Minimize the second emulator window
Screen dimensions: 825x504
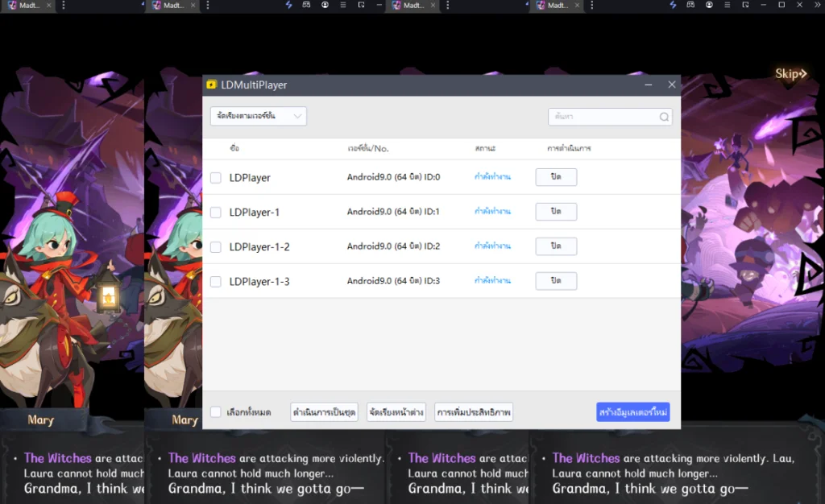[x=379, y=5]
